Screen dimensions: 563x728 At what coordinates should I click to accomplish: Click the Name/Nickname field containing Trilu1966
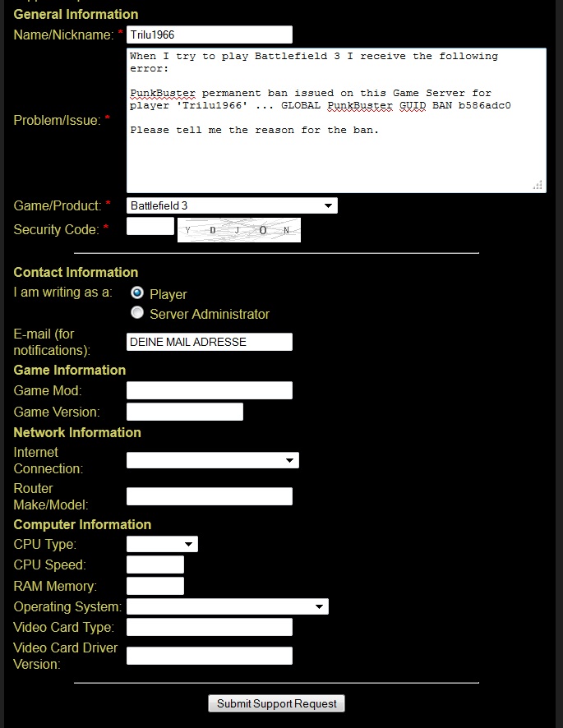210,35
